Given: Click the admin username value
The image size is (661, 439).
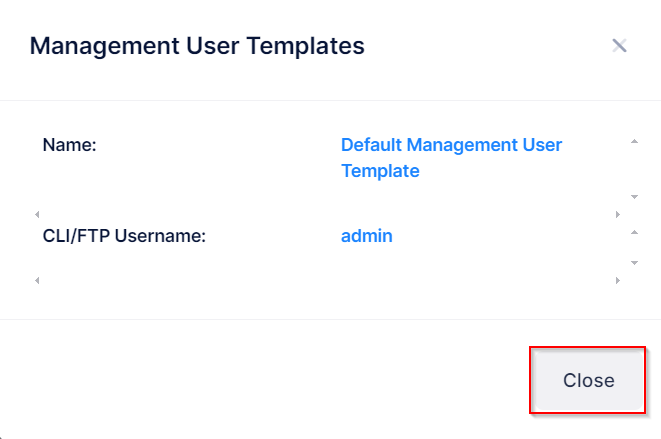Looking at the screenshot, I should [366, 236].
